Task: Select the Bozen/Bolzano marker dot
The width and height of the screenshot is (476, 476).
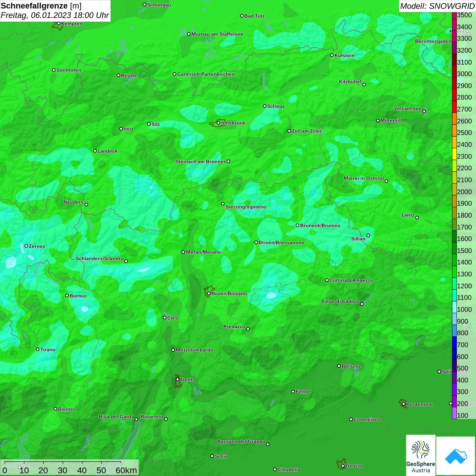Action: (209, 293)
